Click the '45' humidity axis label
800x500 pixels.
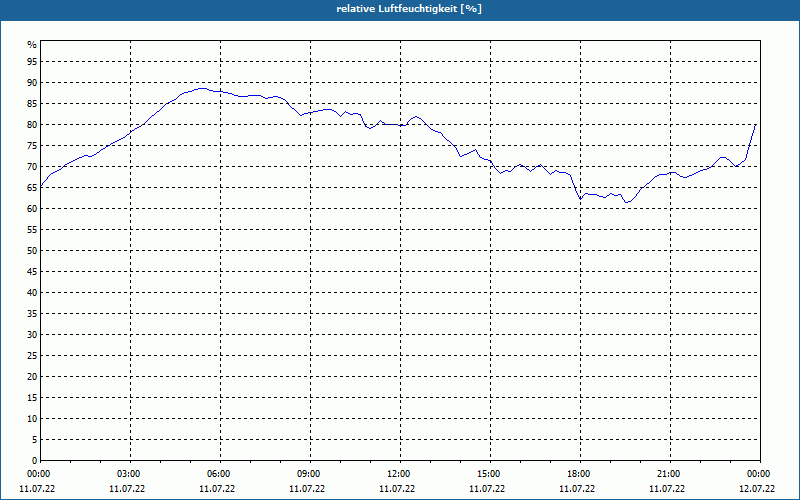pos(32,271)
